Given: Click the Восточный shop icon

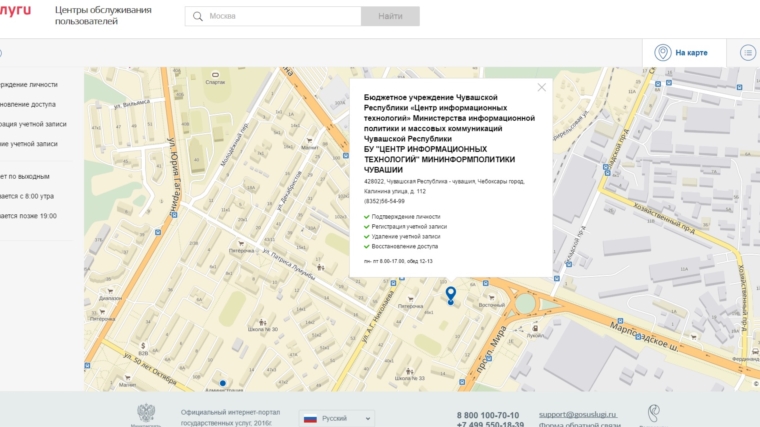Looking at the screenshot, I should click(491, 298).
